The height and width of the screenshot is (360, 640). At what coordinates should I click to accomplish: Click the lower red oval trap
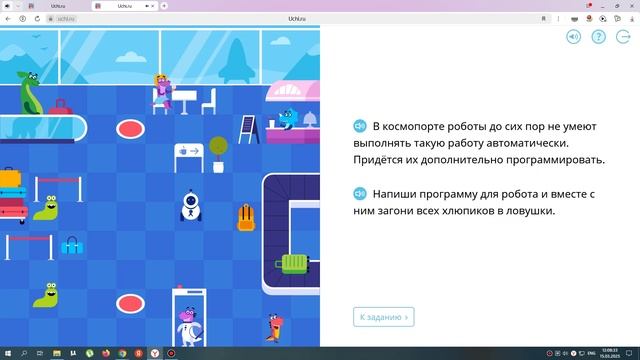click(130, 304)
